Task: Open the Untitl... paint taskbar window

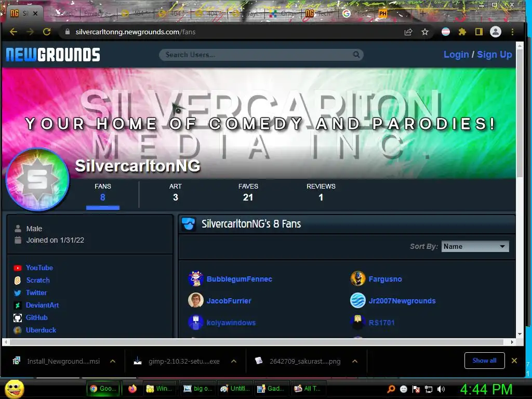Action: click(235, 389)
